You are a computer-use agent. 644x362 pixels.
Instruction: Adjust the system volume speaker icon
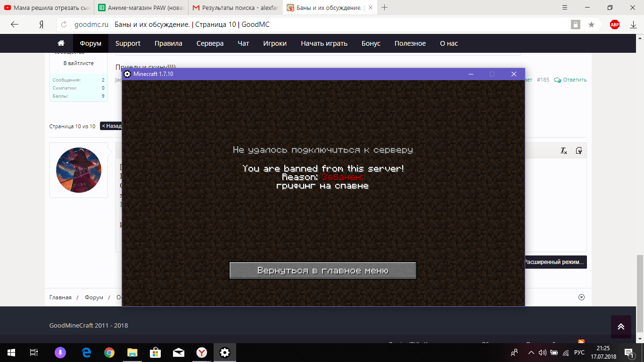coord(542,353)
